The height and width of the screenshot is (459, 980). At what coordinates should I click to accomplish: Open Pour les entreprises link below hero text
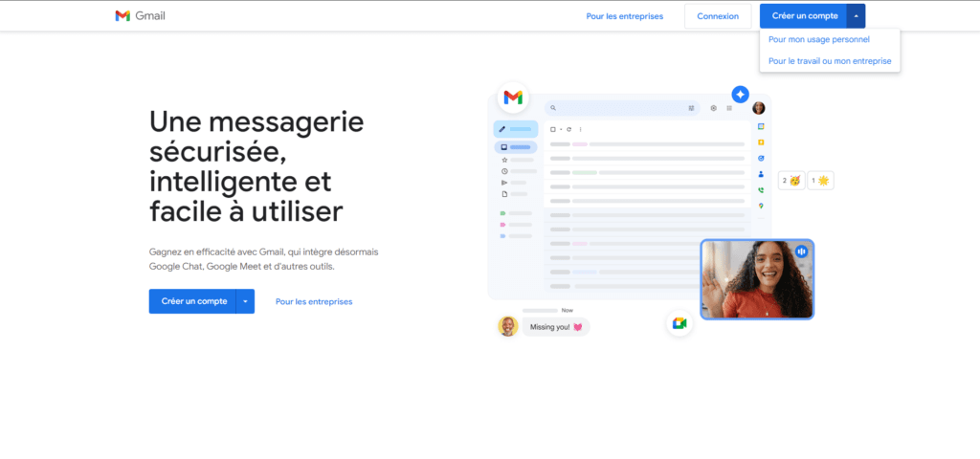click(314, 301)
